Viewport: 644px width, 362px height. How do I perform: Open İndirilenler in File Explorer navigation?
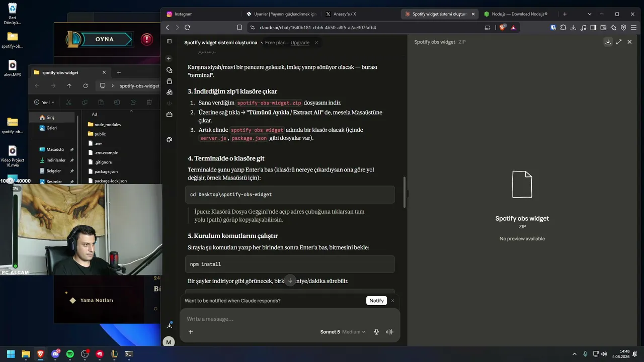click(56, 160)
